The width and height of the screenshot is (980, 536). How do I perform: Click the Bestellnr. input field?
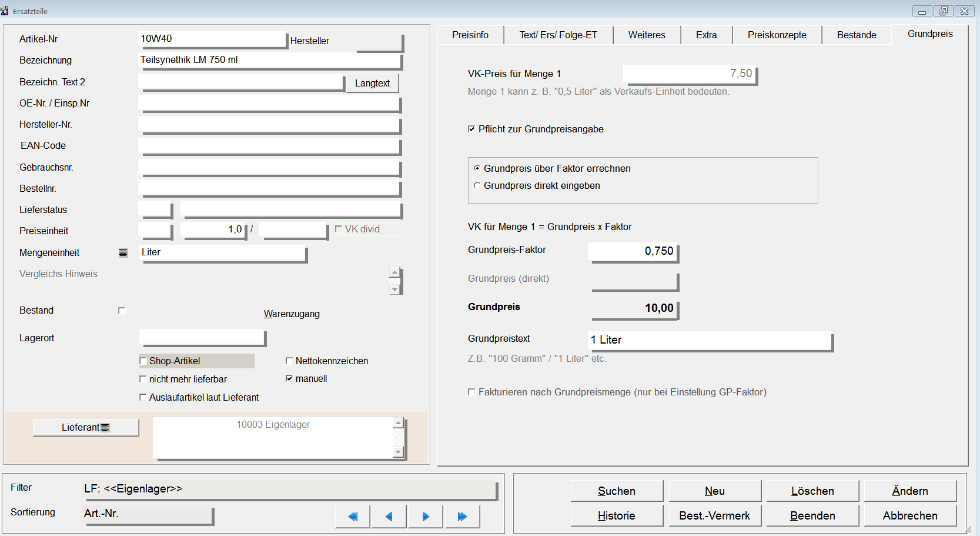point(270,188)
